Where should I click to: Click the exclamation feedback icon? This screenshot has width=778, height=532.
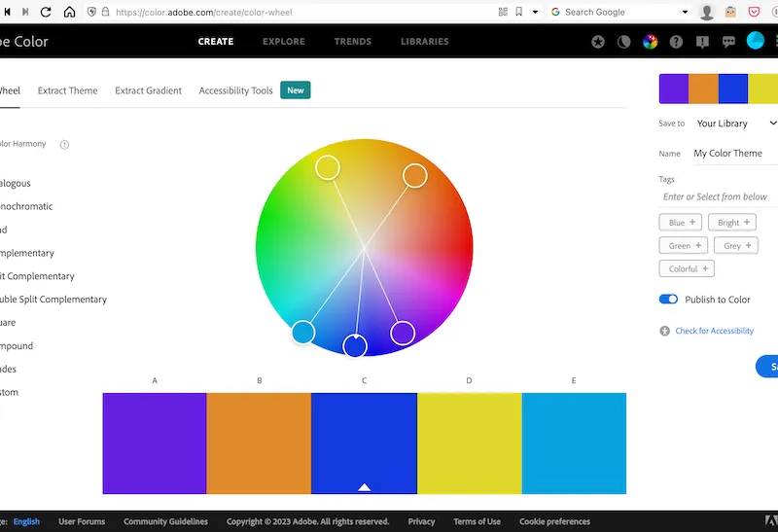point(702,42)
